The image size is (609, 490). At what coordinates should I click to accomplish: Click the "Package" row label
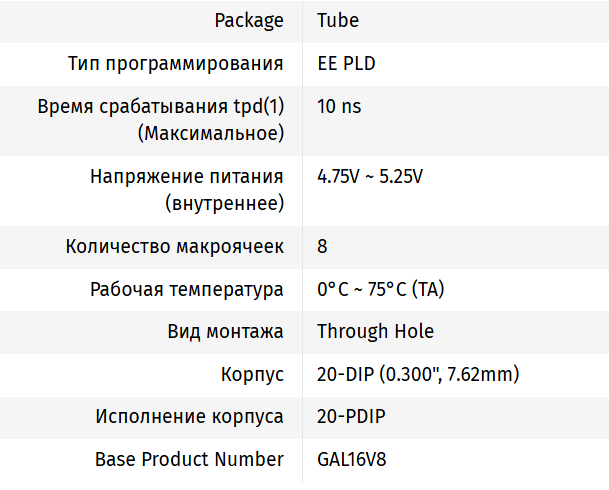[250, 20]
